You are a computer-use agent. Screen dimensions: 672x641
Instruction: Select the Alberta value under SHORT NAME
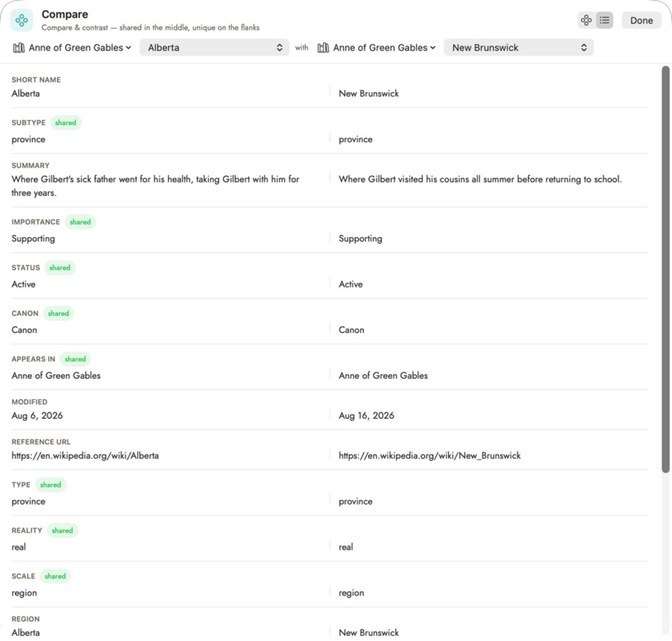(26, 93)
